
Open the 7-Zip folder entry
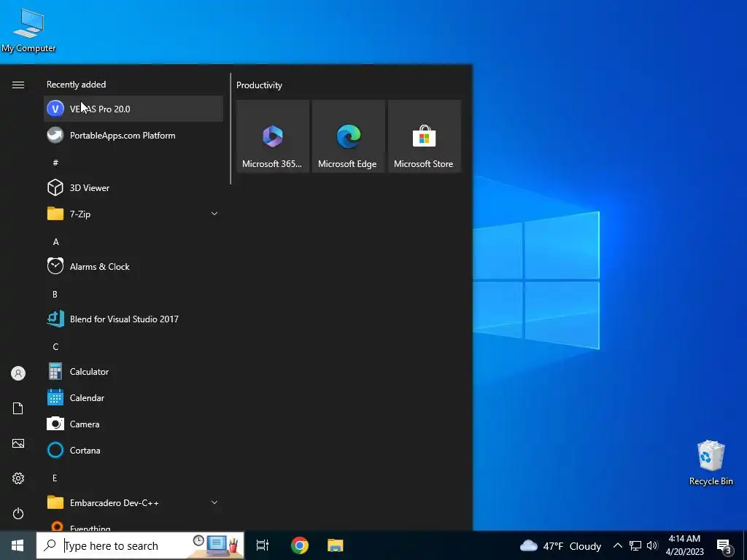[x=133, y=214]
